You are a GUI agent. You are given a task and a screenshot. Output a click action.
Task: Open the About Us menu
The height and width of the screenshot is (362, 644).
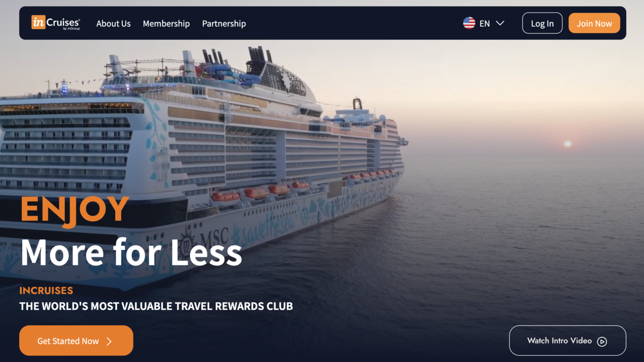coord(113,24)
